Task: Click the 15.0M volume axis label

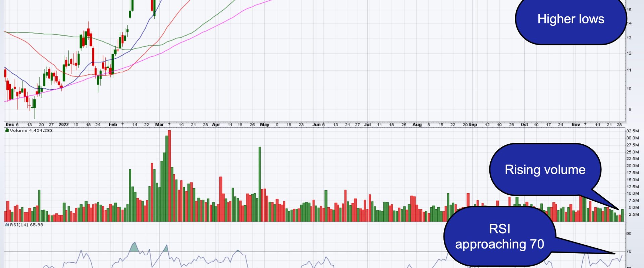Action: coord(633,180)
